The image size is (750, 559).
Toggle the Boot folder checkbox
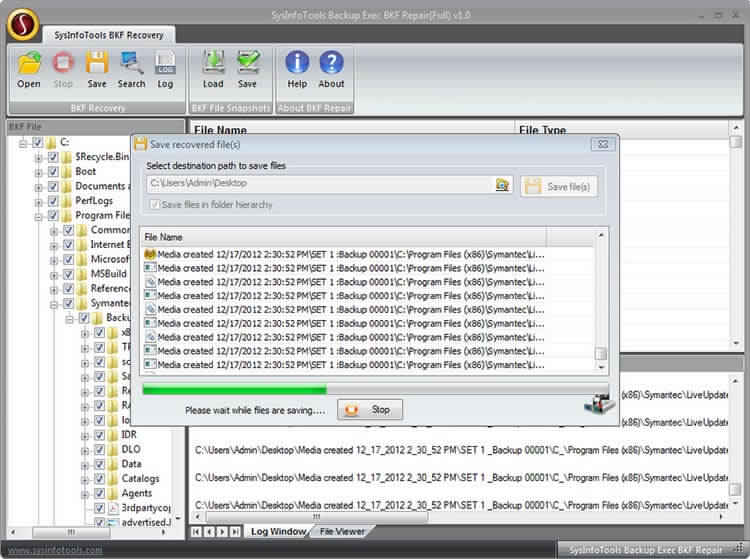[x=53, y=172]
